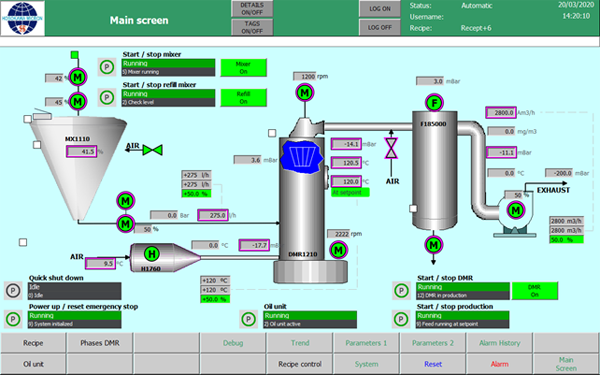600x375 pixels.
Task: Click the upper mixer motor icon at 42%
Action: coord(78,78)
